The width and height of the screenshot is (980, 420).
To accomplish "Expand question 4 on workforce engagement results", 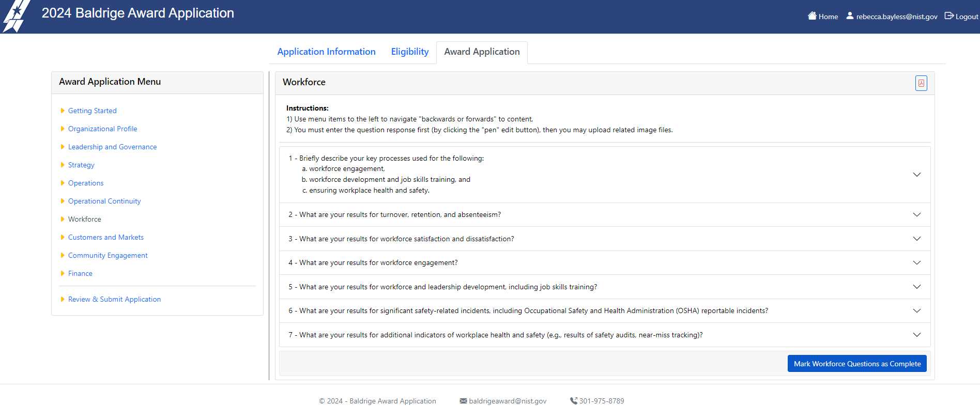I will [916, 263].
